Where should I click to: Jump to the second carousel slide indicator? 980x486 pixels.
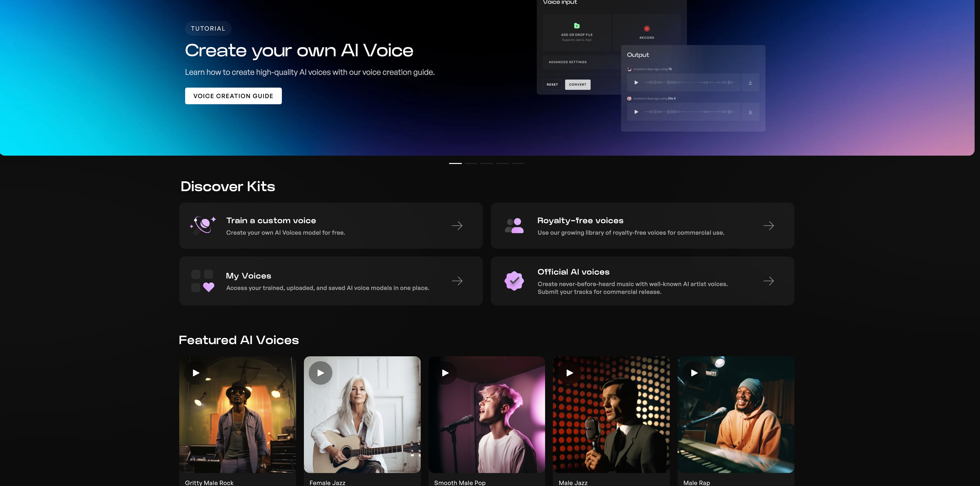(471, 163)
